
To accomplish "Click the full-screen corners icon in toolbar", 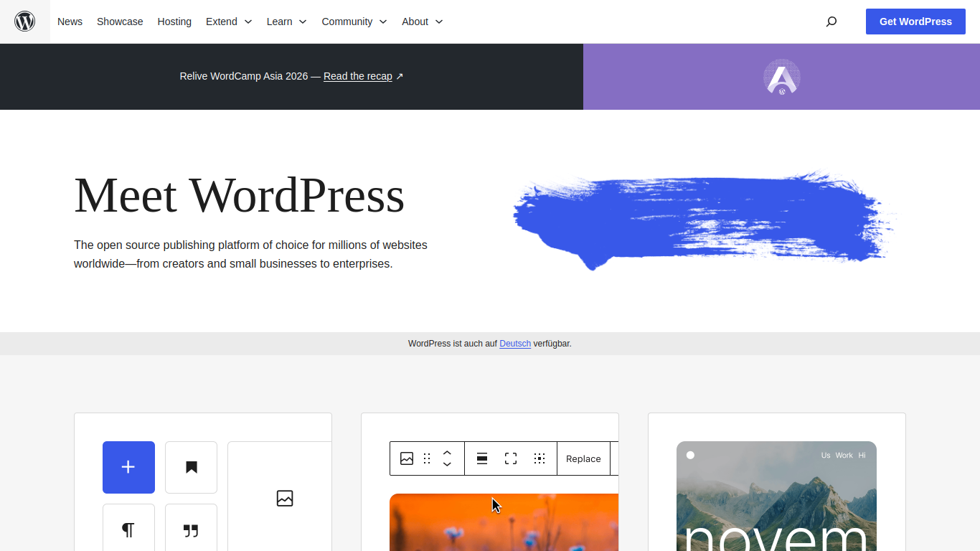I will point(511,458).
